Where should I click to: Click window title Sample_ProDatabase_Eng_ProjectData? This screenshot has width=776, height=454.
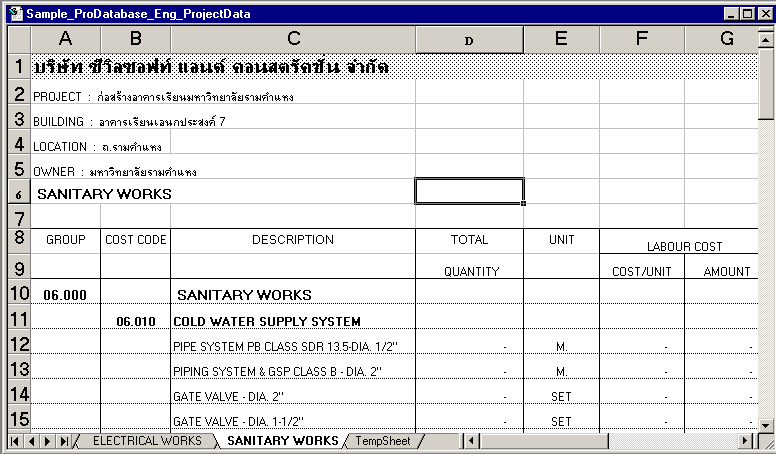pos(138,13)
